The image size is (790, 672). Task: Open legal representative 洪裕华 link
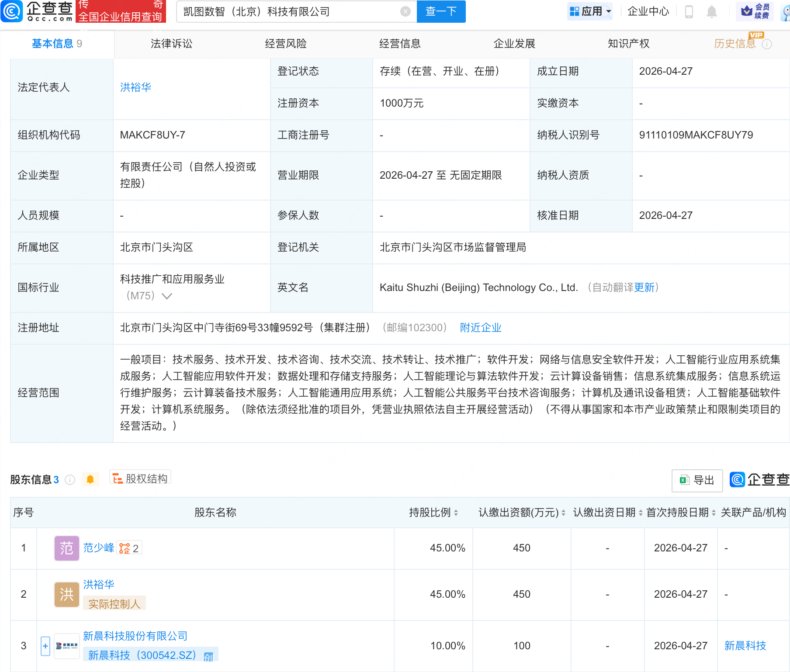click(x=135, y=87)
